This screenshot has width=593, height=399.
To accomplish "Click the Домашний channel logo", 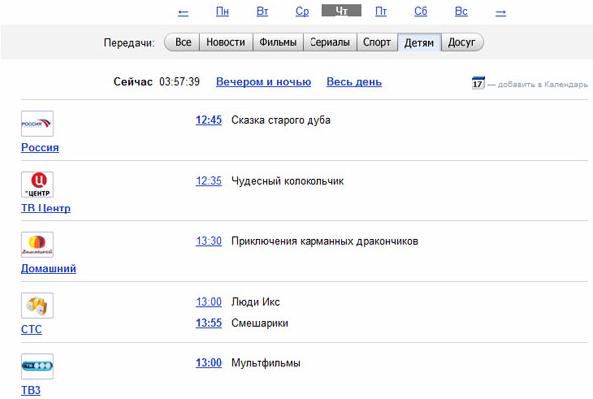I will click(37, 245).
